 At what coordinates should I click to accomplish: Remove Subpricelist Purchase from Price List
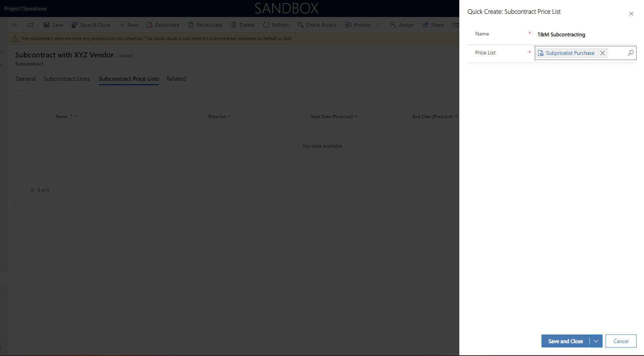pyautogui.click(x=603, y=53)
